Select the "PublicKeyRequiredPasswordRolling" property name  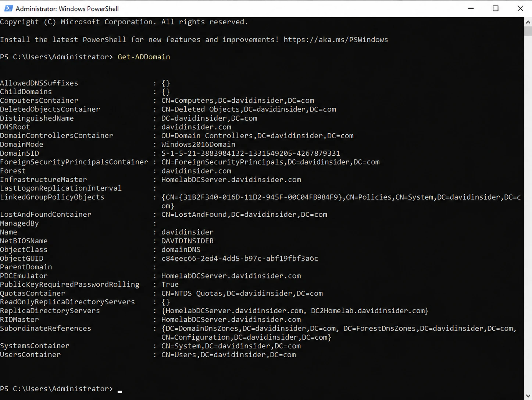pyautogui.click(x=69, y=284)
